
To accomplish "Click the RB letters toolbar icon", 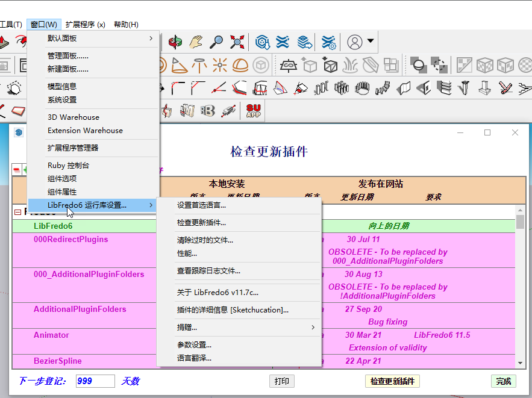I will (x=207, y=111).
